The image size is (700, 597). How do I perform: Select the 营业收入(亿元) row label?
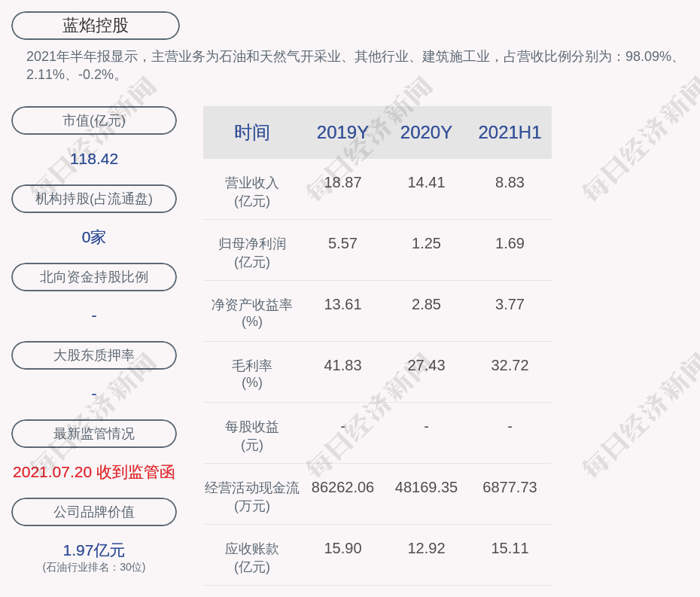point(252,192)
